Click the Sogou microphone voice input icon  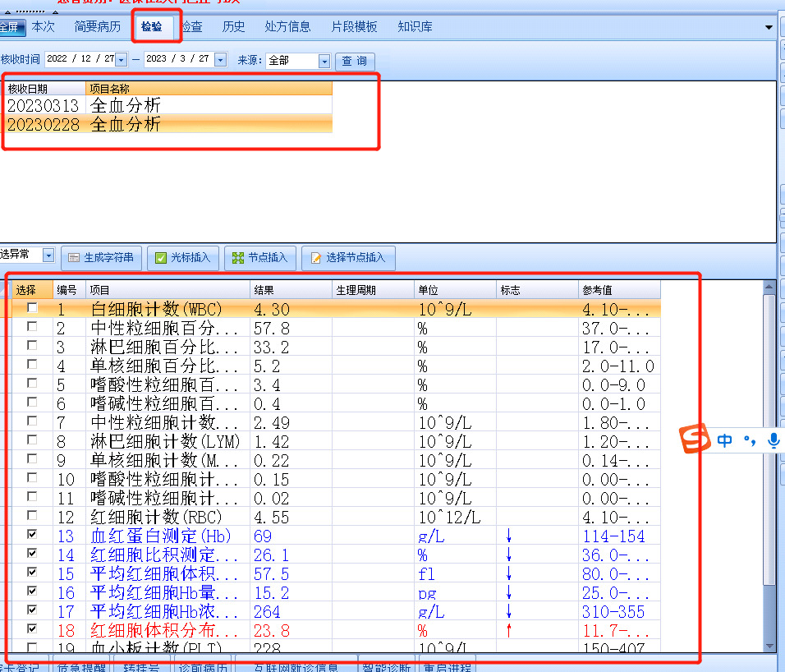coord(774,440)
